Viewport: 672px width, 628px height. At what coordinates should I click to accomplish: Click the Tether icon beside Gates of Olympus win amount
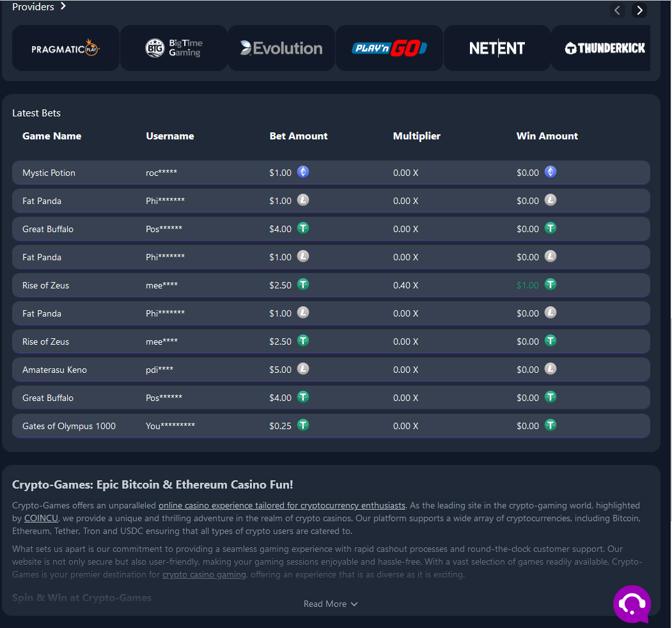click(x=551, y=425)
